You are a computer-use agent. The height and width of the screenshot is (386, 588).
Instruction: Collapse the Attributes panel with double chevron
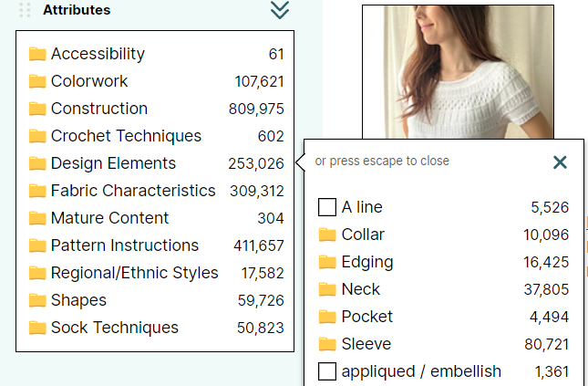(x=280, y=10)
